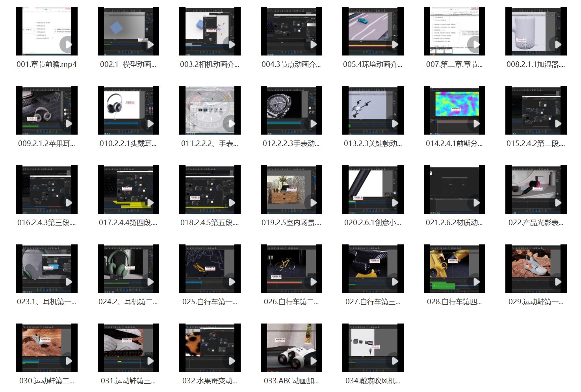
Task: Click the file name 003.2相机动画介
Action: point(210,65)
